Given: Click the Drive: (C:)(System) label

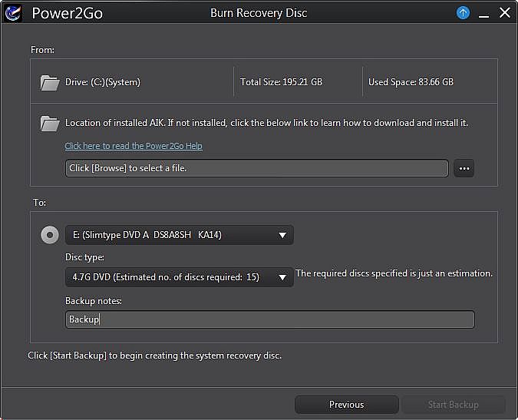Looking at the screenshot, I should [x=103, y=82].
